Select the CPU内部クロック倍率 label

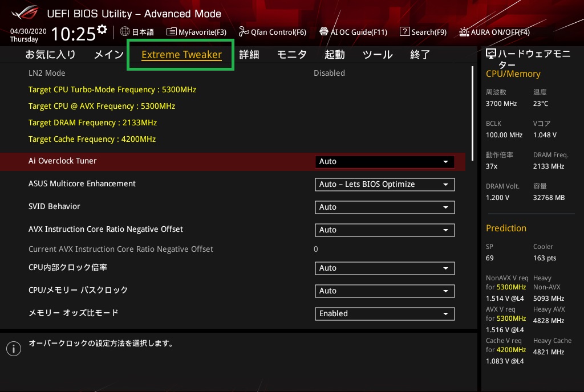click(x=68, y=267)
